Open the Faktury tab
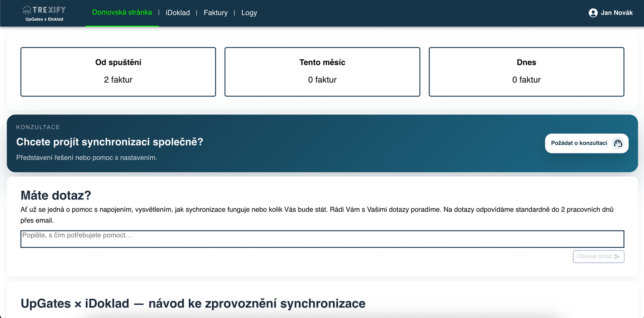 [215, 13]
